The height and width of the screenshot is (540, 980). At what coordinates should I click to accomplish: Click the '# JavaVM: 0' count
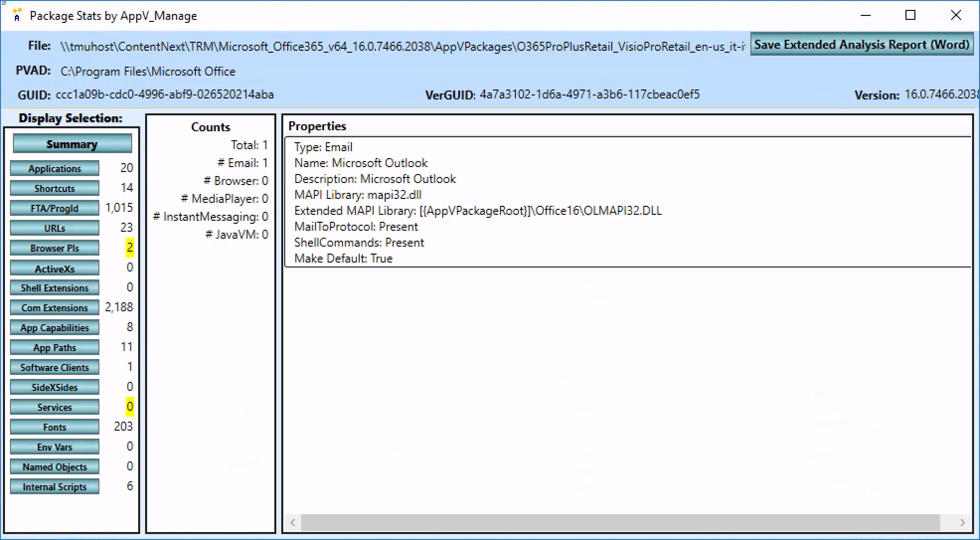tap(237, 235)
